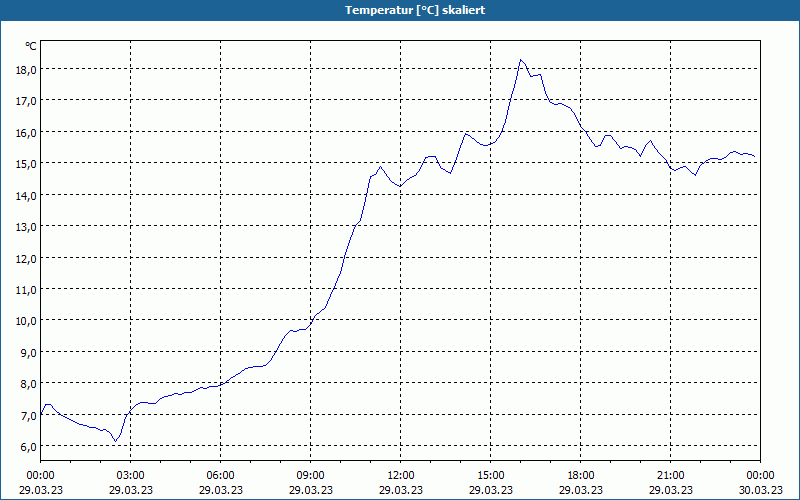Click the 10,0 y-axis label
This screenshot has width=800, height=500.
(26, 321)
